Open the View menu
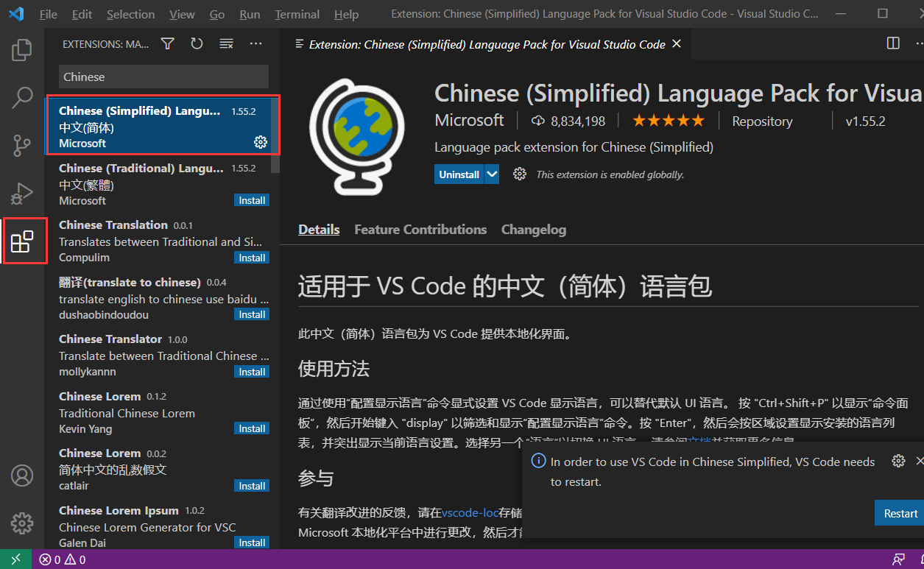924x569 pixels. tap(182, 14)
